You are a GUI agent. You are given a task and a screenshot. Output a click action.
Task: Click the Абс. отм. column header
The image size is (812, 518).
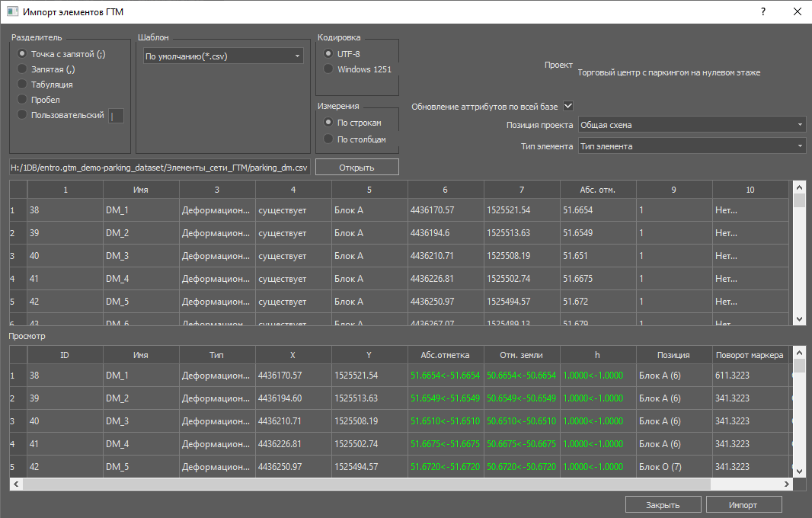point(598,190)
